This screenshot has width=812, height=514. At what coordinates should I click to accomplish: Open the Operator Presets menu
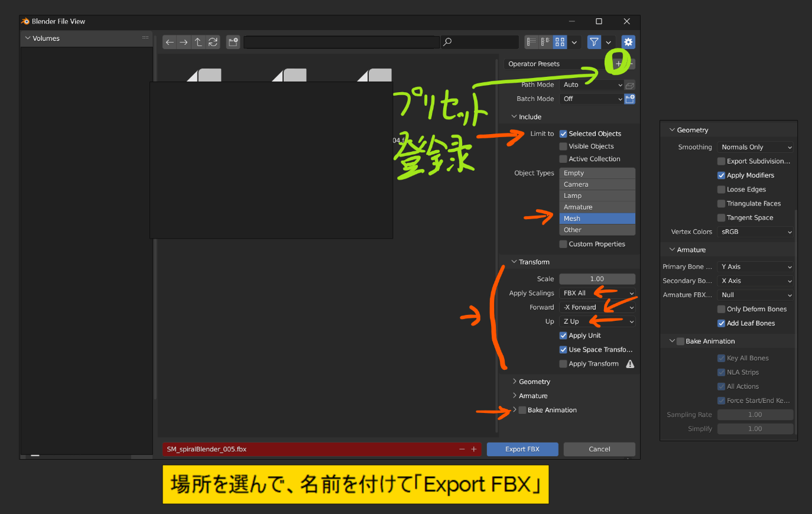tap(558, 64)
